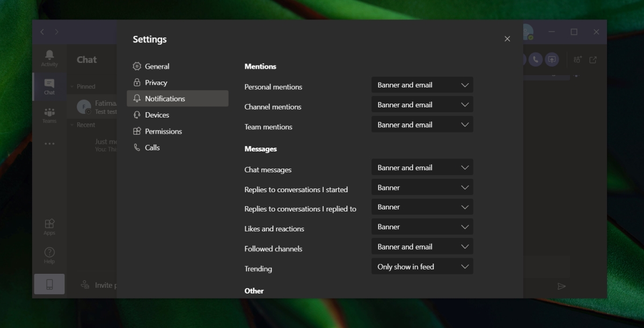Viewport: 644px width, 328px height.
Task: Expand the Trending dropdown
Action: click(x=422, y=266)
